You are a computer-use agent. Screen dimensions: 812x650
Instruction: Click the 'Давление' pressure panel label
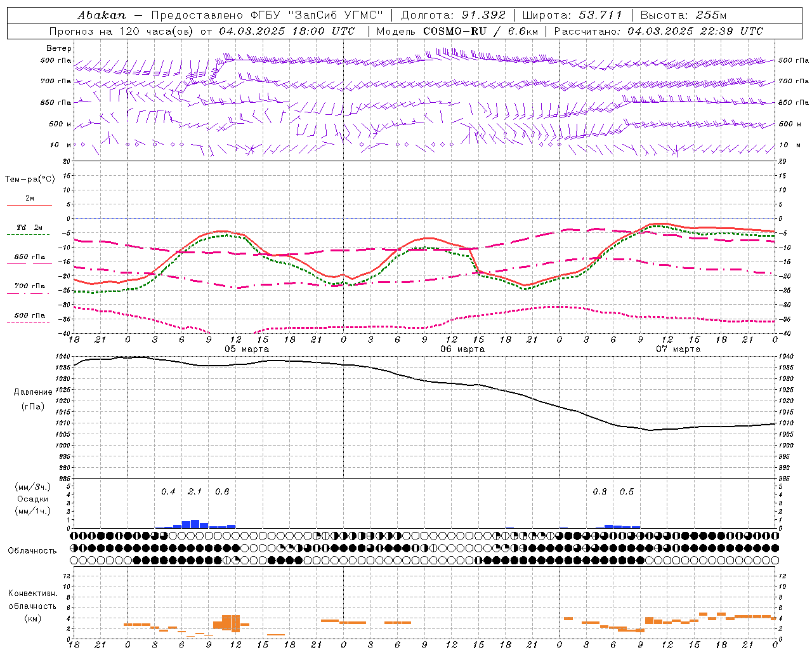(33, 392)
